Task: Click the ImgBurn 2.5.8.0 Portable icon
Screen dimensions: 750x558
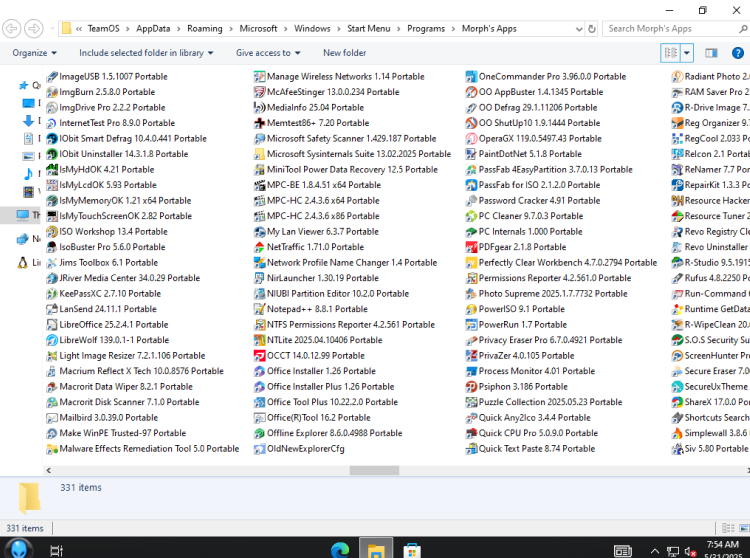Action: click(x=52, y=92)
